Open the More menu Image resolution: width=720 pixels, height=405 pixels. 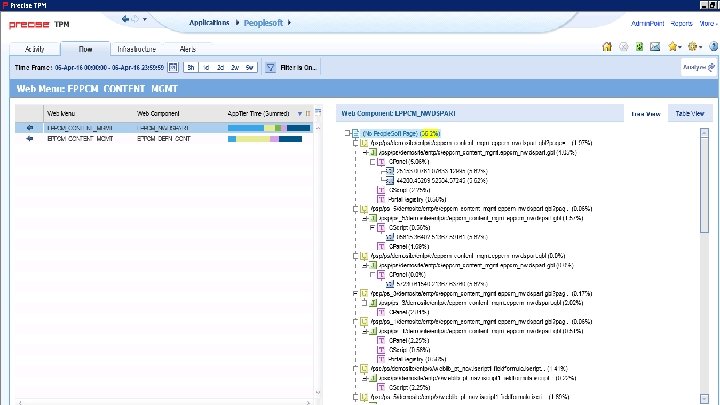pos(708,23)
